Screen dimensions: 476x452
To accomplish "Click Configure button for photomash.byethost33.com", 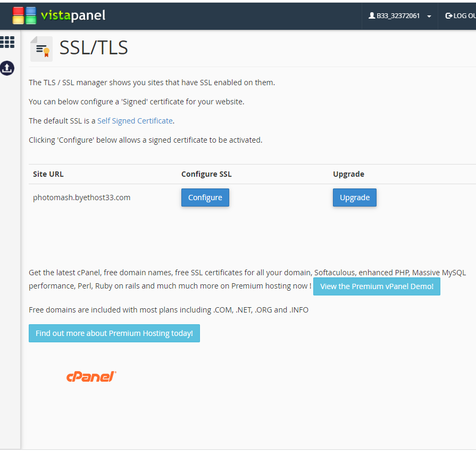I will coord(205,198).
